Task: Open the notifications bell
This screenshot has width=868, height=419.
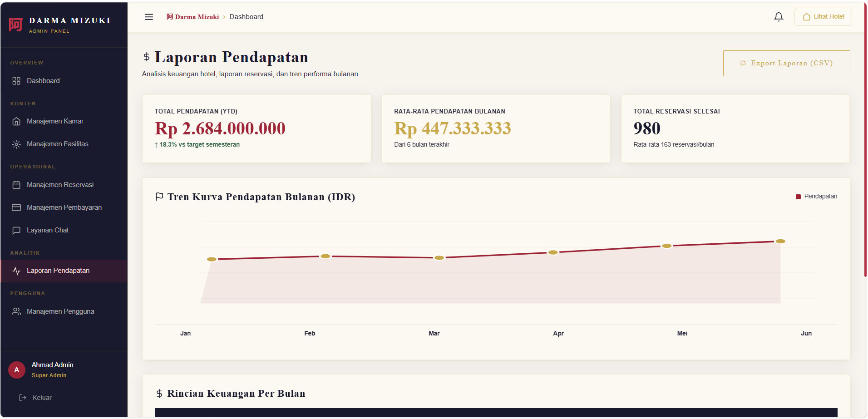Action: tap(779, 17)
